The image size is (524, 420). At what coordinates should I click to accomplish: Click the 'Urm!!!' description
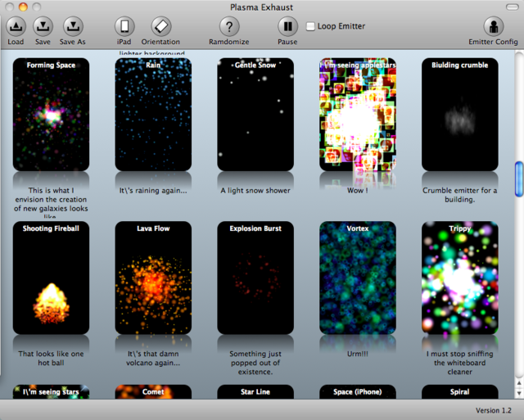point(358,354)
